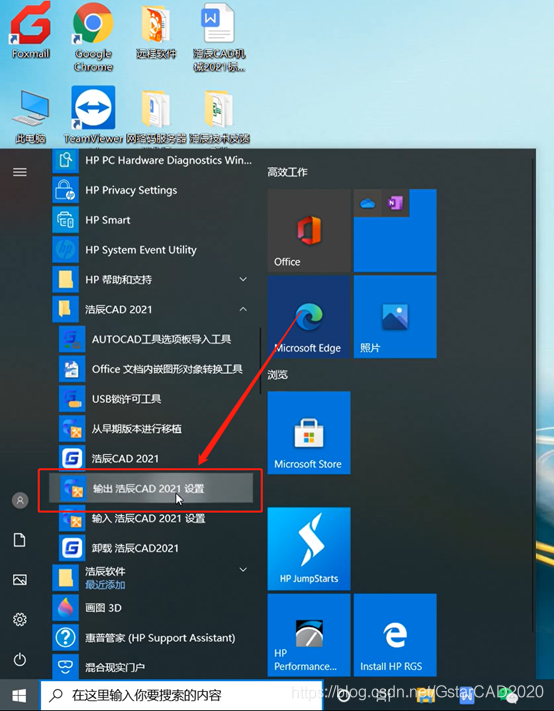Open 混合现实门户 app
This screenshot has height=711, width=554.
(154, 667)
